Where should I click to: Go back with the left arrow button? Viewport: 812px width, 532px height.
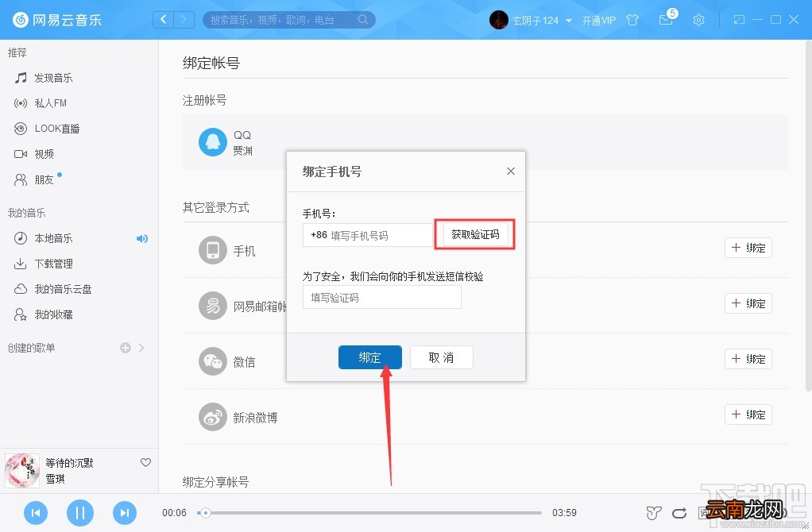coord(164,20)
